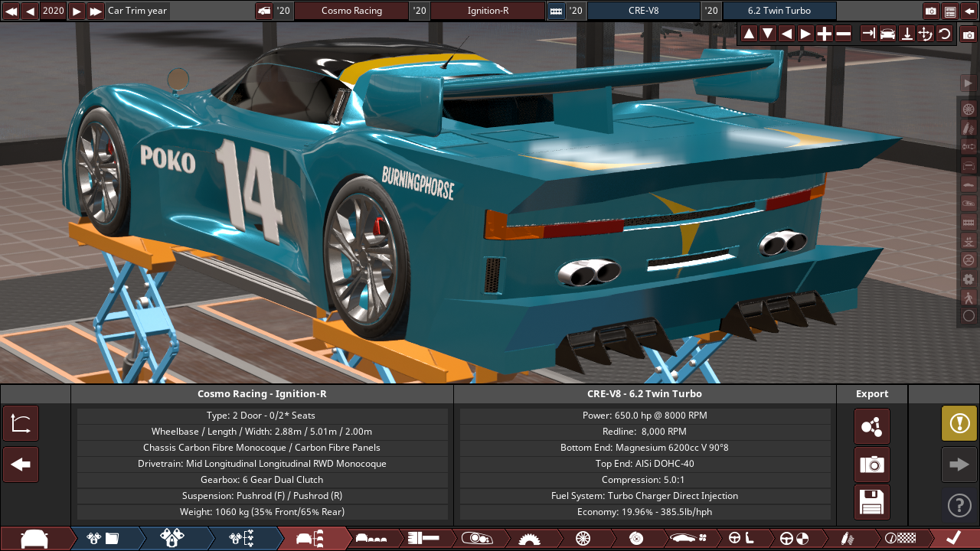Open the body variants tab
Screen dimensions: 980x551
[x=371, y=538]
